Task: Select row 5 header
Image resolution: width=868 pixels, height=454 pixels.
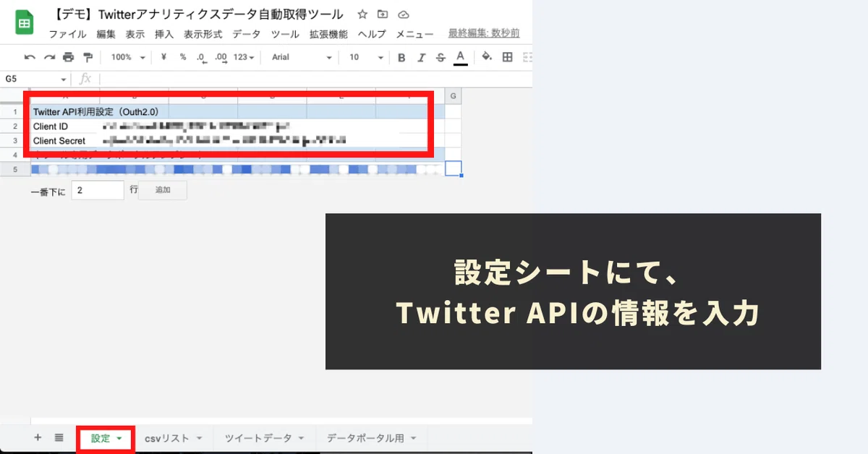Action: pos(14,169)
